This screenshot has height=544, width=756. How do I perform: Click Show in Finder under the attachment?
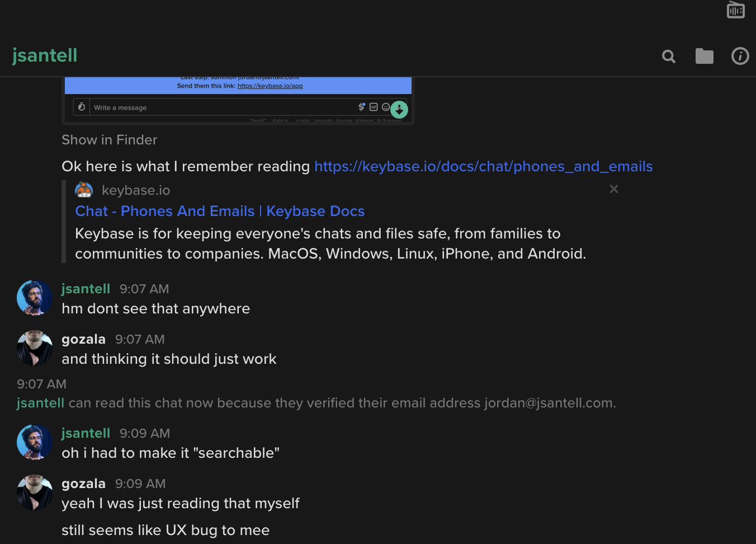click(110, 140)
